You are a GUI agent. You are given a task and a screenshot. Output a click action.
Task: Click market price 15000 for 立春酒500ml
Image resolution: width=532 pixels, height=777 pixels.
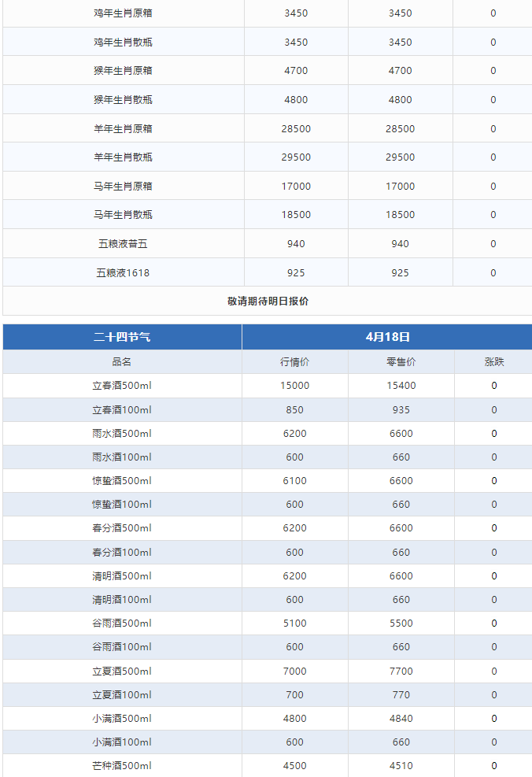tap(295, 386)
